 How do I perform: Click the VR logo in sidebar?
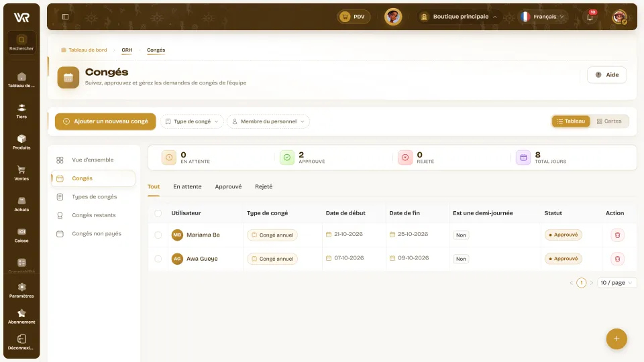tap(21, 17)
